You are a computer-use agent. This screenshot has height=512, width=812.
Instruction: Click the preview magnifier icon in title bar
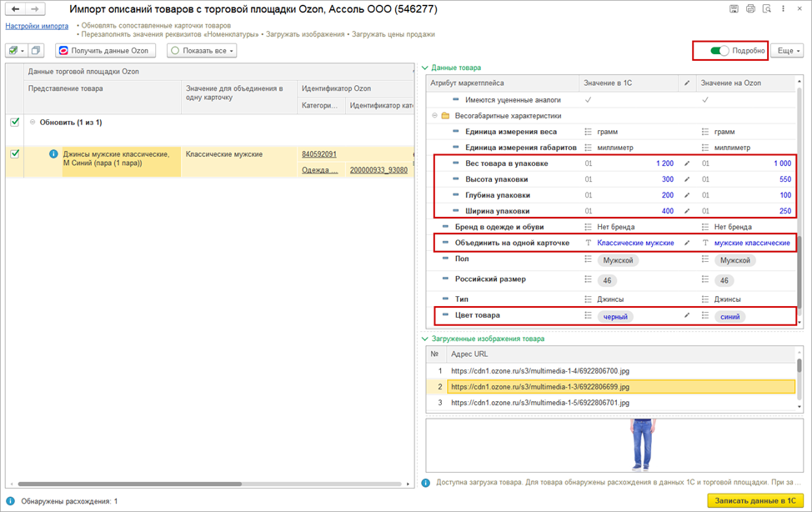pos(767,9)
